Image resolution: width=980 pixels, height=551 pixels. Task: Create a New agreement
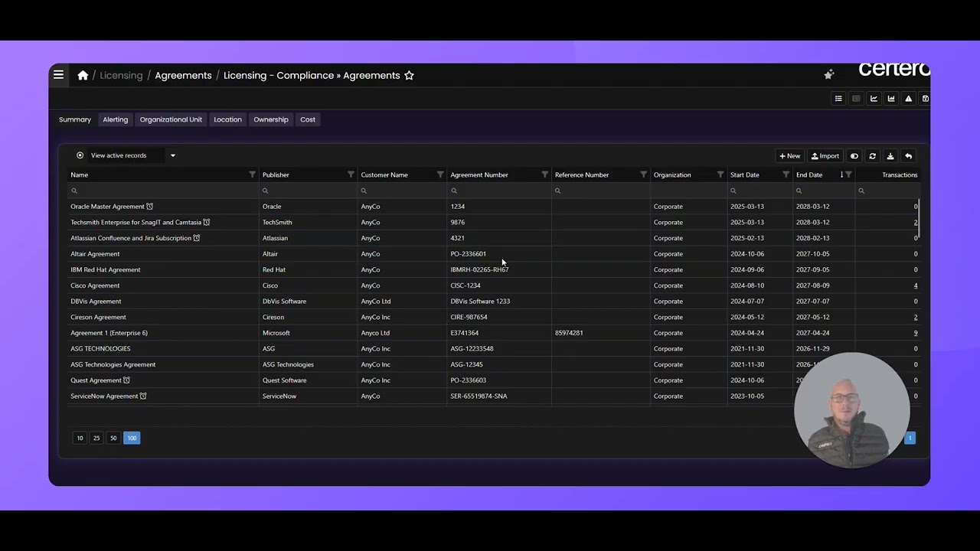789,156
